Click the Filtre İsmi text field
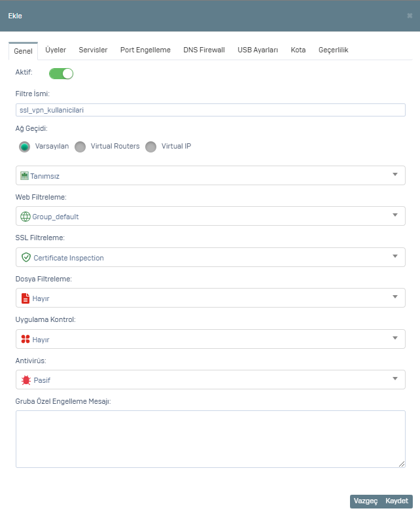This screenshot has height=517, width=420. point(211,110)
